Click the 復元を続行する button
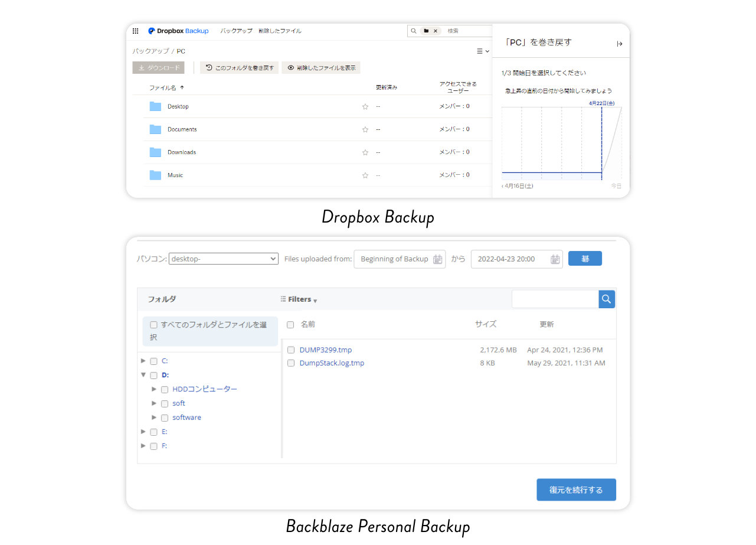Screen dimensions: 756x545 tap(576, 489)
